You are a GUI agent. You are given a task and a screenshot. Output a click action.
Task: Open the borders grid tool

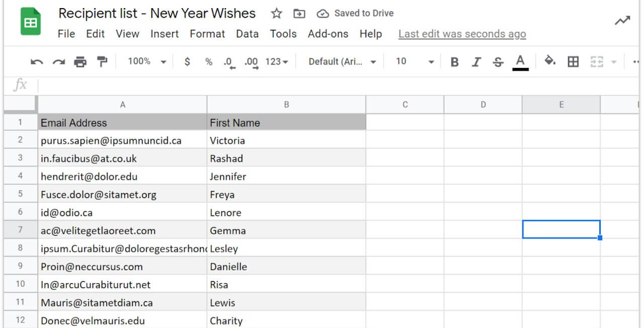[x=573, y=61]
